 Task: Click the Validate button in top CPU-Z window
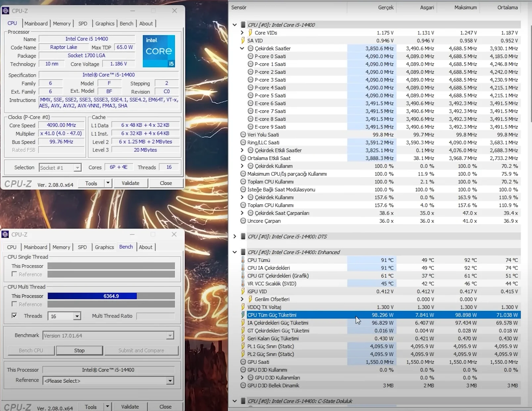[x=130, y=183]
